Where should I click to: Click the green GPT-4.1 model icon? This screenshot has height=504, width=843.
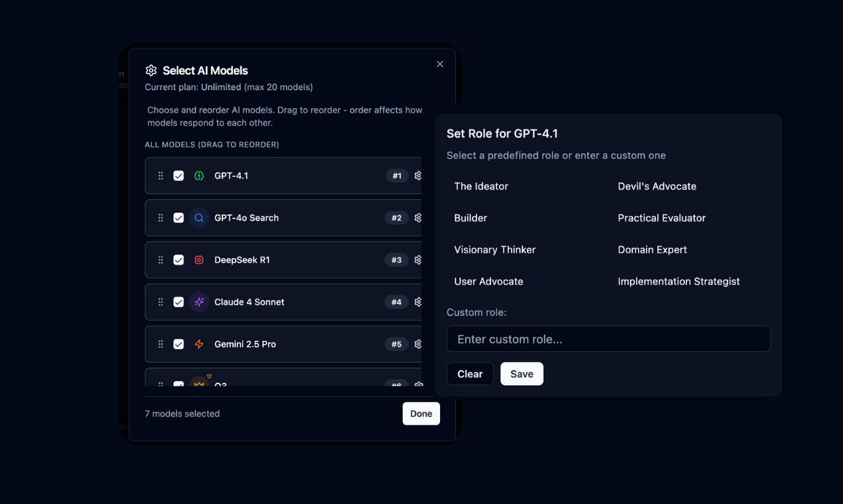(199, 176)
